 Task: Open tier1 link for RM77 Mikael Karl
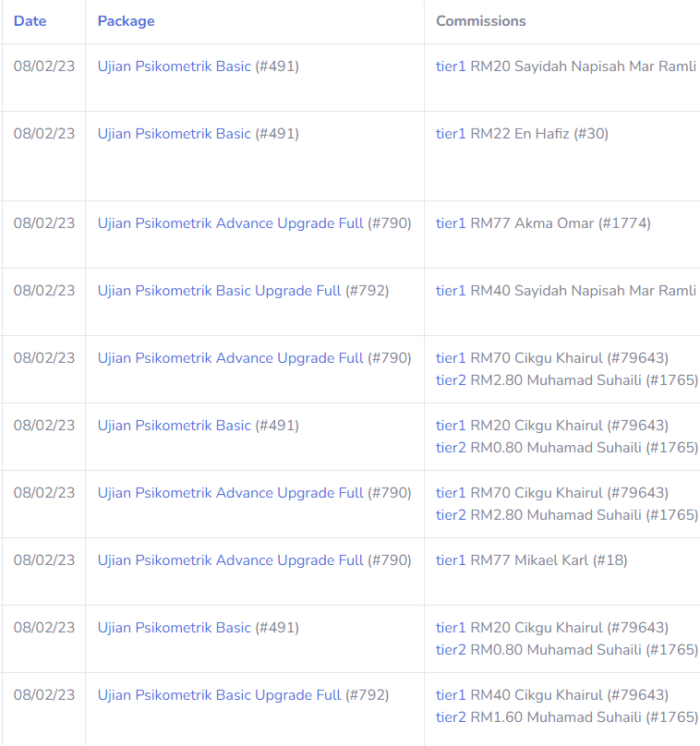point(451,560)
